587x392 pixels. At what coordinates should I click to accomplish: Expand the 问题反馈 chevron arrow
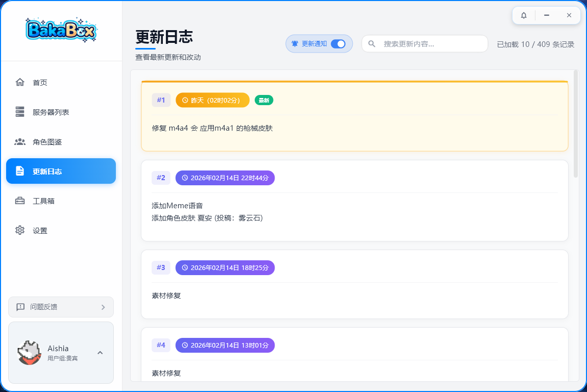coord(103,307)
